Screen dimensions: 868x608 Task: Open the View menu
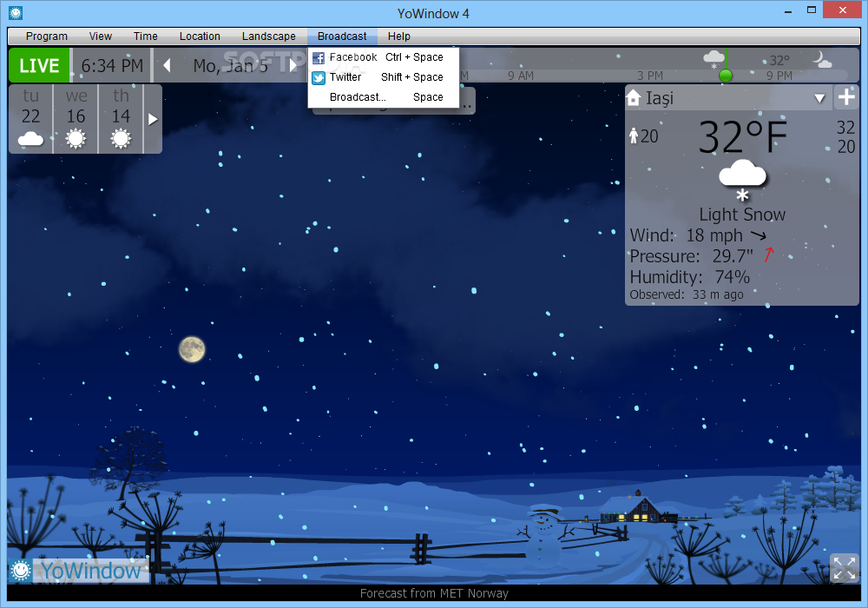(x=100, y=36)
